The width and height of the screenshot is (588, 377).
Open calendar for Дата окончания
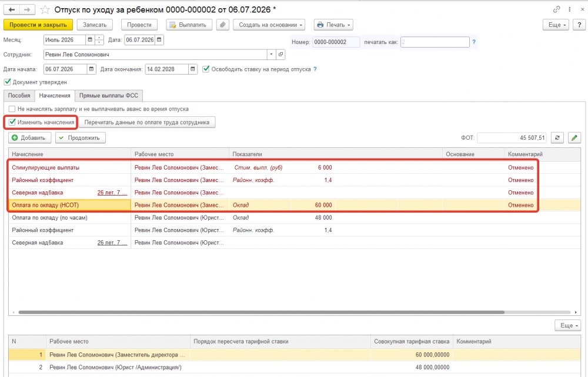coord(192,69)
